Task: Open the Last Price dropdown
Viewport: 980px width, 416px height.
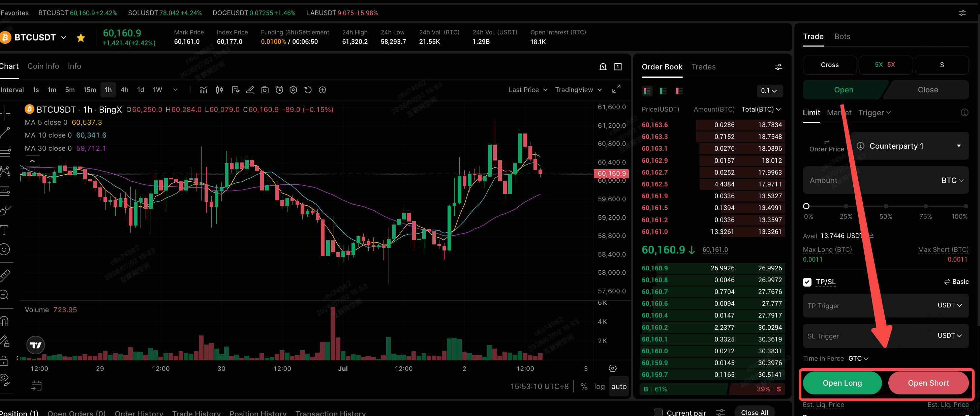Action: (528, 90)
